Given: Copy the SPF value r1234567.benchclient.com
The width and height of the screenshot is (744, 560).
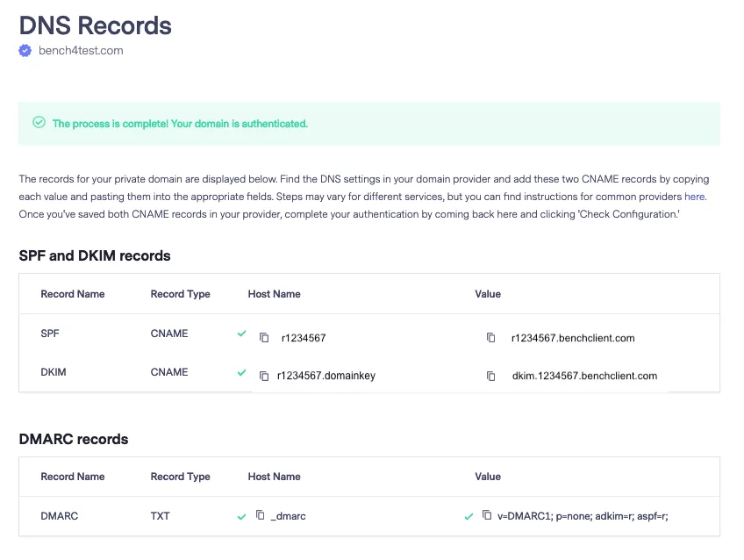Looking at the screenshot, I should pos(491,338).
